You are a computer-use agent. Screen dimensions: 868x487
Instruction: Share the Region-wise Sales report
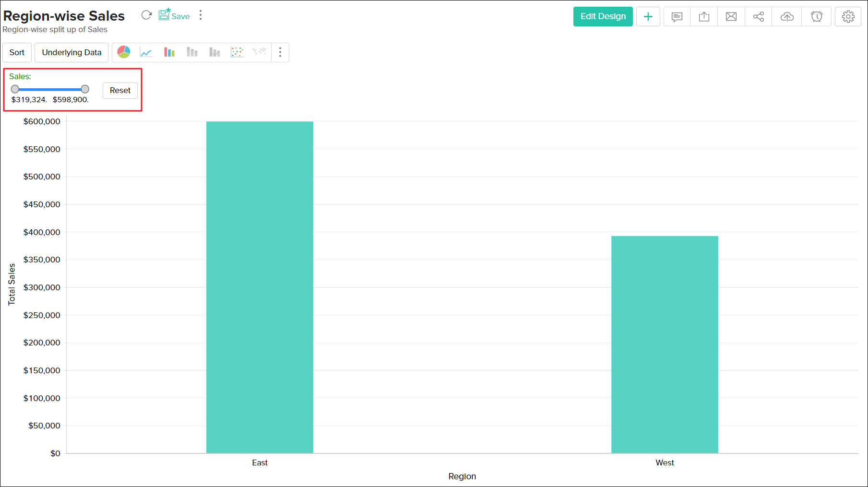click(x=758, y=16)
